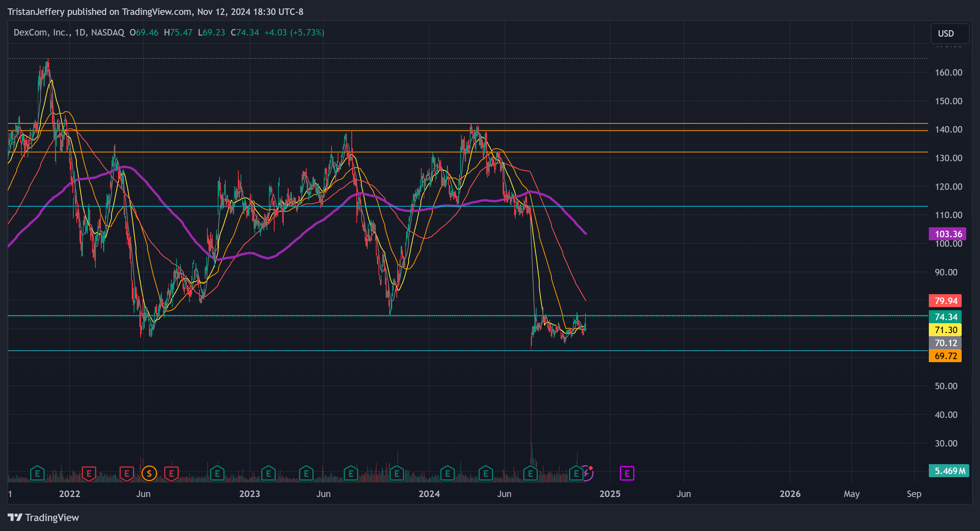Select the magenta upcoming earnings E marker

pos(627,474)
